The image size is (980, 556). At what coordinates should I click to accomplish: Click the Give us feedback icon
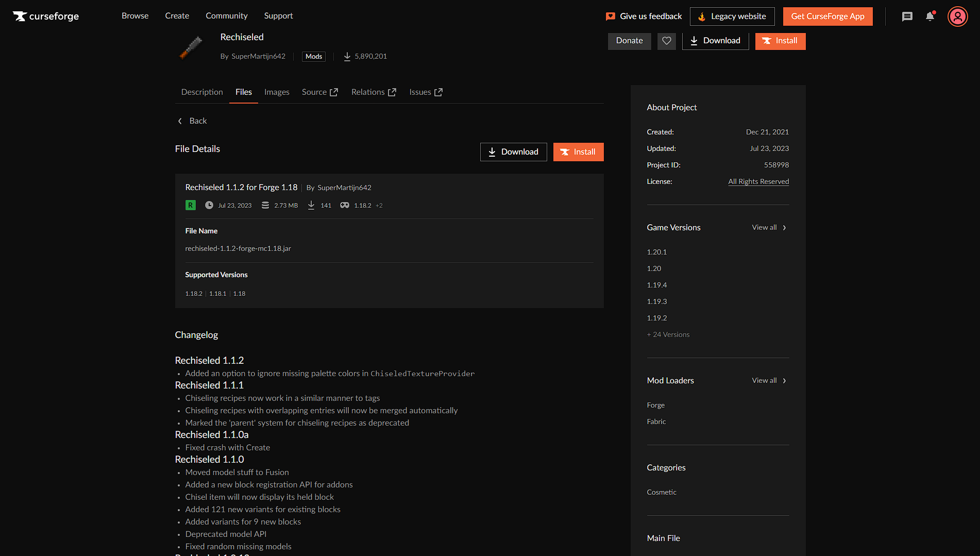pyautogui.click(x=611, y=16)
